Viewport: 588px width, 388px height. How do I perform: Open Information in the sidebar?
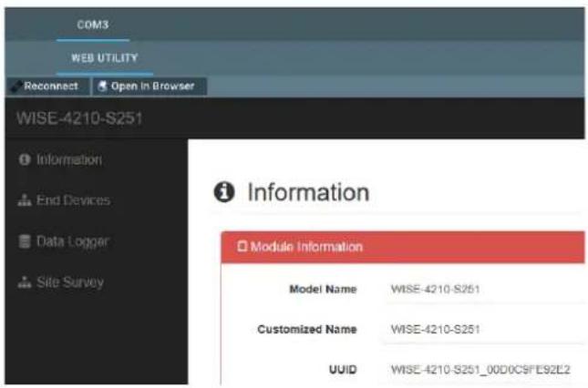pos(60,160)
